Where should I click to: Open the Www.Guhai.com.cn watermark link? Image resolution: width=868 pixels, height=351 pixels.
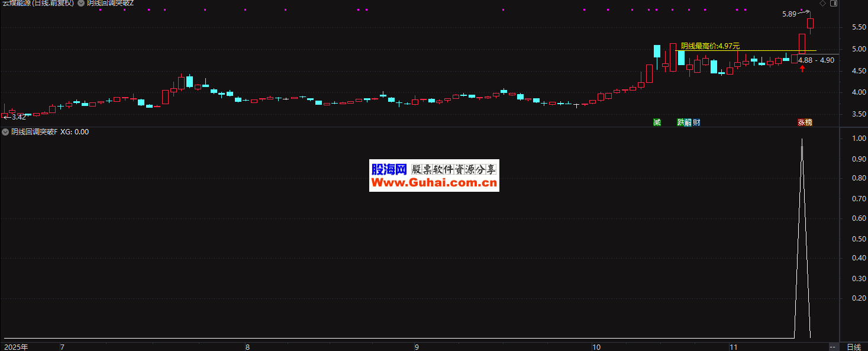[434, 183]
